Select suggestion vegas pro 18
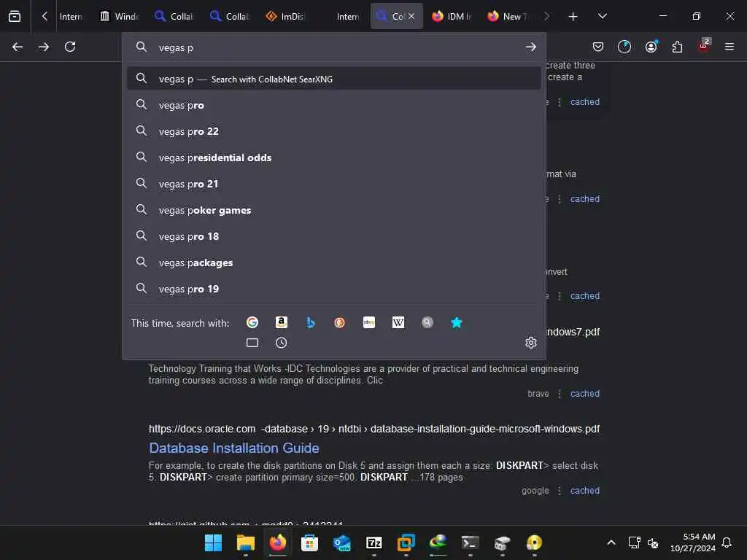747x560 pixels. click(x=333, y=236)
